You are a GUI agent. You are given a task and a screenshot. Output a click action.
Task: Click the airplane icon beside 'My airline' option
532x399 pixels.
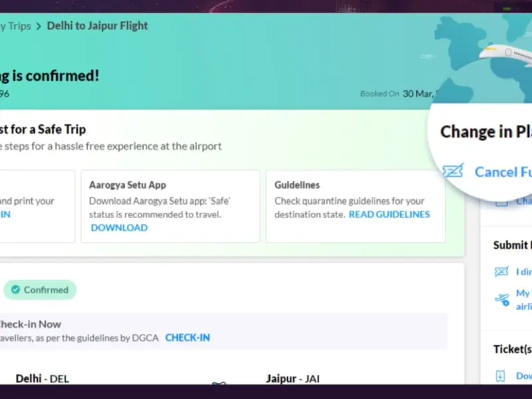pyautogui.click(x=501, y=299)
